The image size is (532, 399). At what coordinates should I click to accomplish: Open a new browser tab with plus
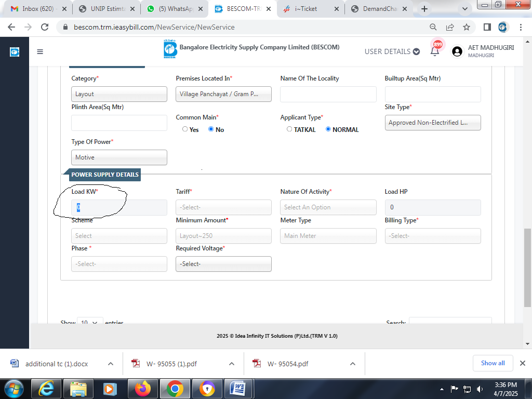pyautogui.click(x=424, y=9)
